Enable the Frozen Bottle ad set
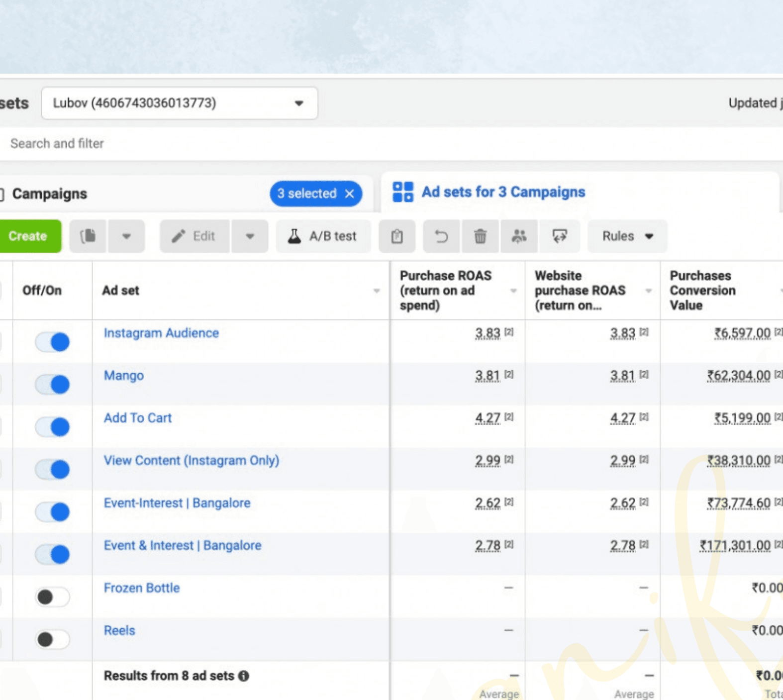The width and height of the screenshot is (783, 700). [53, 597]
